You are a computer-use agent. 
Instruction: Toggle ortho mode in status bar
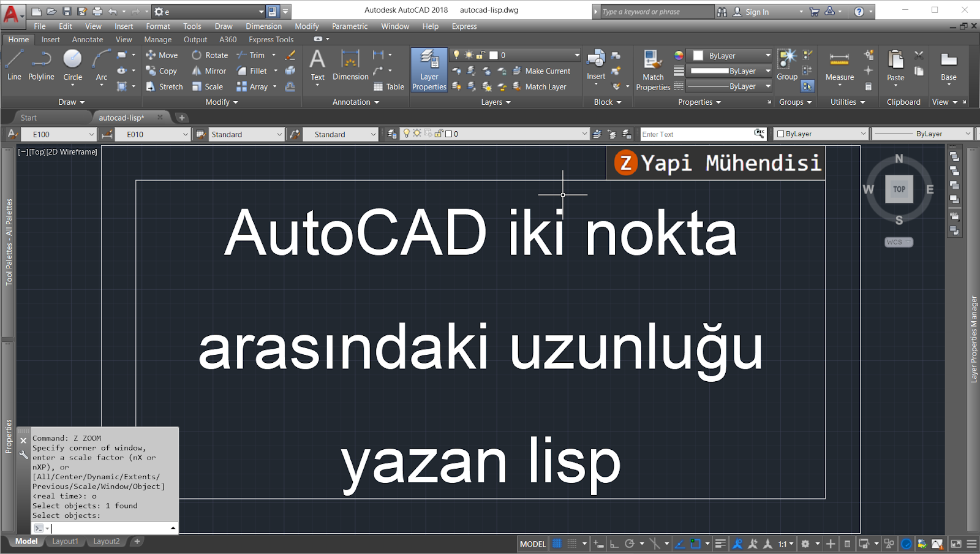click(x=614, y=544)
